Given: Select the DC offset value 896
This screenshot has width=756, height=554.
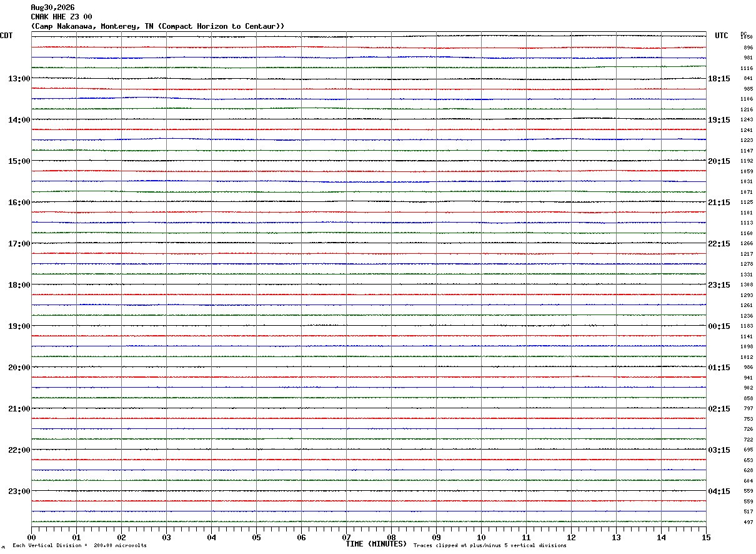Looking at the screenshot, I should [x=748, y=48].
